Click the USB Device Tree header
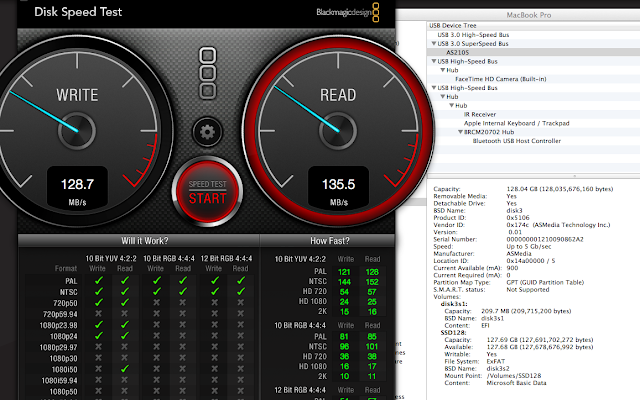This screenshot has height=400, width=640. pyautogui.click(x=533, y=25)
